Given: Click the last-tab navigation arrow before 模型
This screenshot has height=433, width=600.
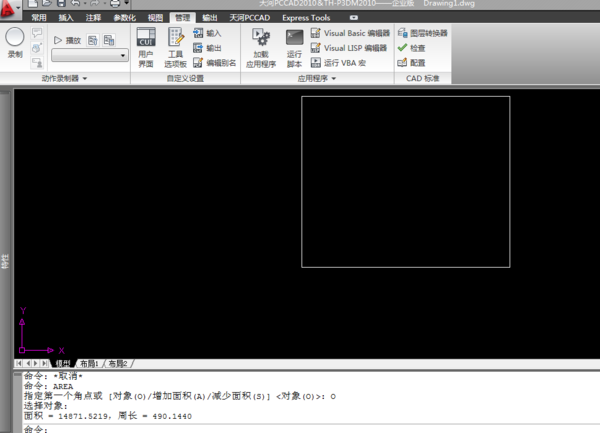Looking at the screenshot, I should click(45, 363).
